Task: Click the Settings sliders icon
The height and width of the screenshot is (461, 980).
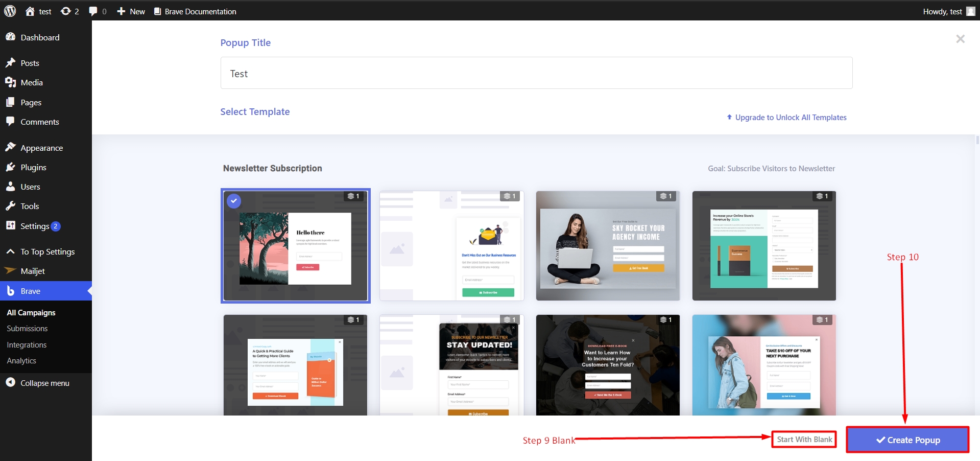Action: point(10,225)
